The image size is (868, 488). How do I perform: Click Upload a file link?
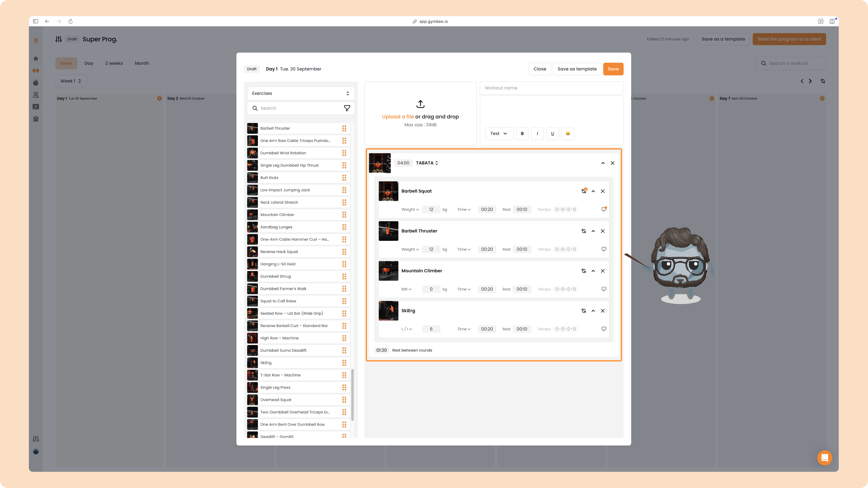398,117
